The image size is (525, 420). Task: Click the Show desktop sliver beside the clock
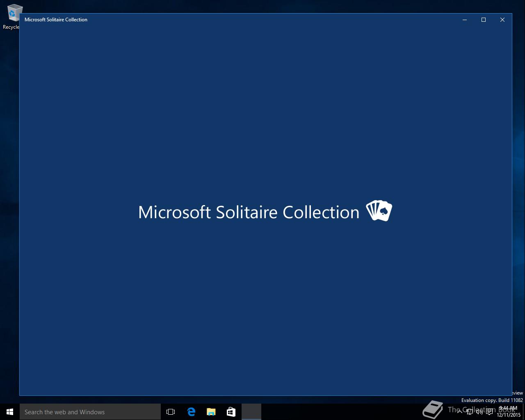point(524,412)
